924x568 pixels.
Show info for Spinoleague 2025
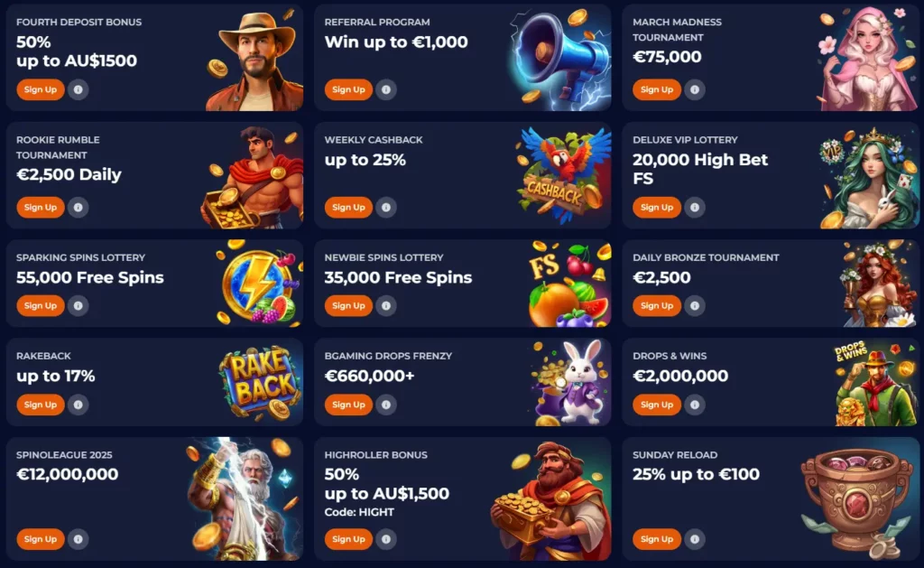tap(78, 539)
